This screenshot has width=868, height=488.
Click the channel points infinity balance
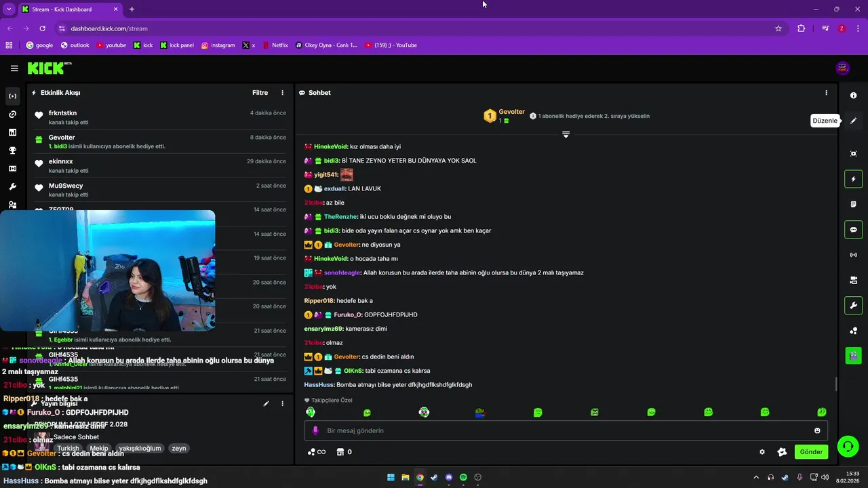317,452
